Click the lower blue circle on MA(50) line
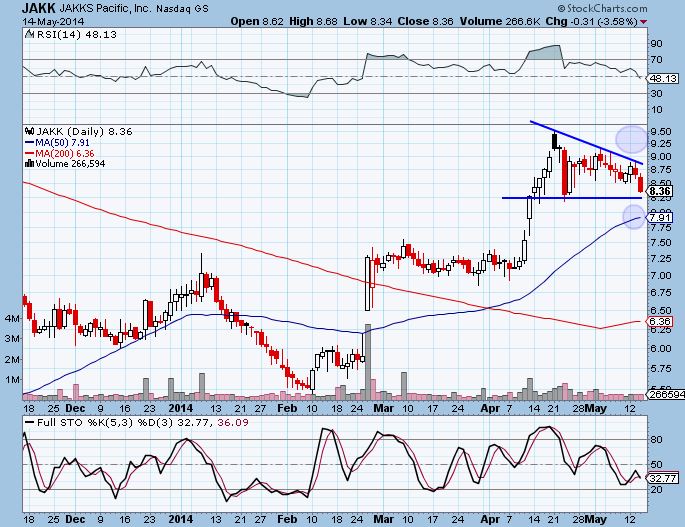The width and height of the screenshot is (685, 527). click(633, 215)
